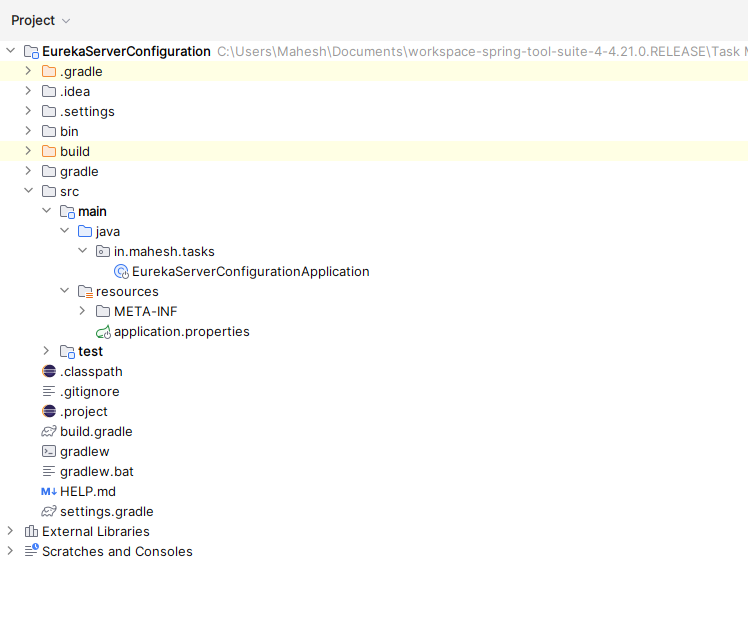Click the .settings folder icon
The width and height of the screenshot is (748, 623).
pyautogui.click(x=49, y=111)
